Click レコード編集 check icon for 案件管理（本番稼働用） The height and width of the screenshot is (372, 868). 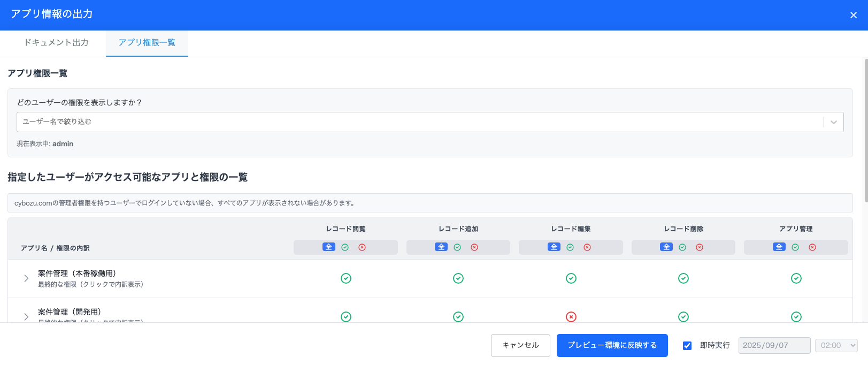click(571, 278)
